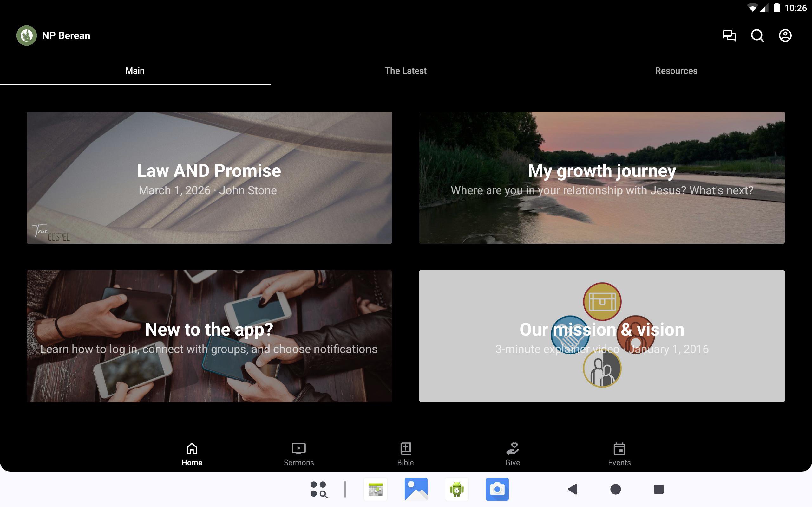Select the Main tab

coord(135,71)
